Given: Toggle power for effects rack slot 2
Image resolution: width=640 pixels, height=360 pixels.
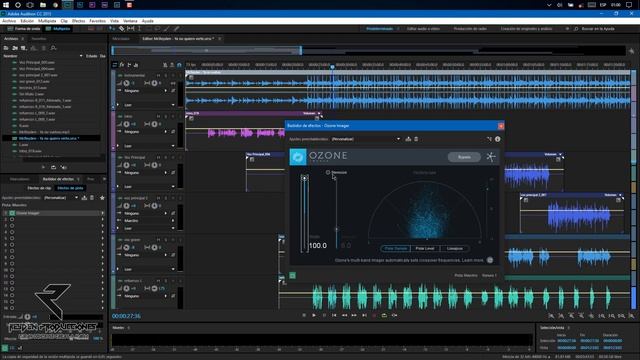Looking at the screenshot, I should [x=12, y=220].
